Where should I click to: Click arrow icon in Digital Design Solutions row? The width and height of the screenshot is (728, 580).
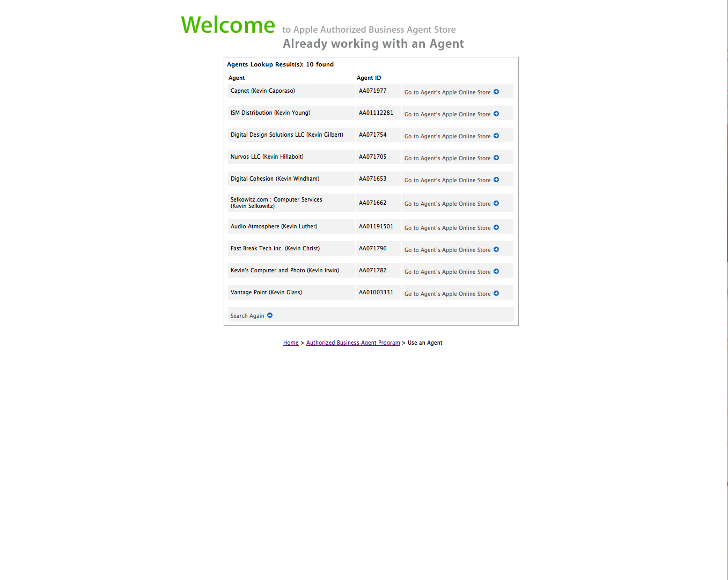(x=496, y=136)
